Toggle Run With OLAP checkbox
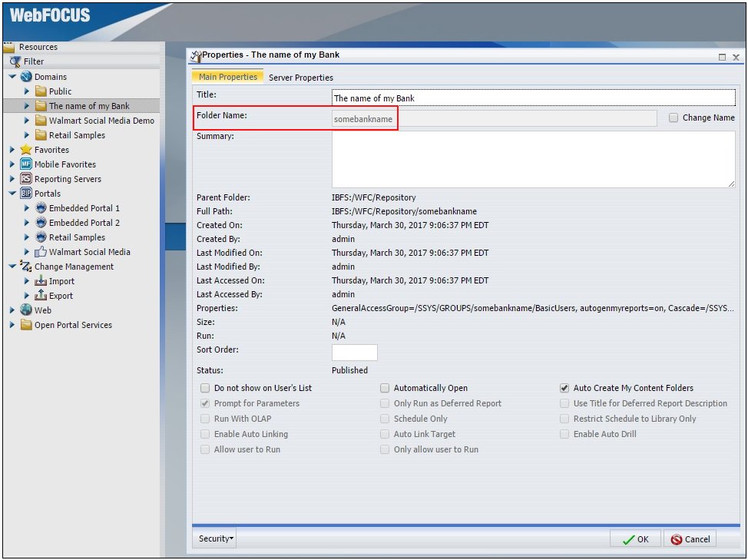748x560 pixels. [x=205, y=419]
